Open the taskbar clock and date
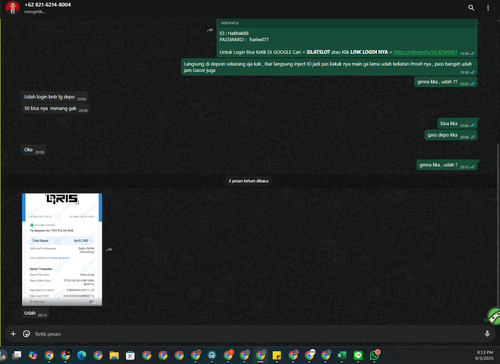Screen dimensions: 500x364 [485, 355]
